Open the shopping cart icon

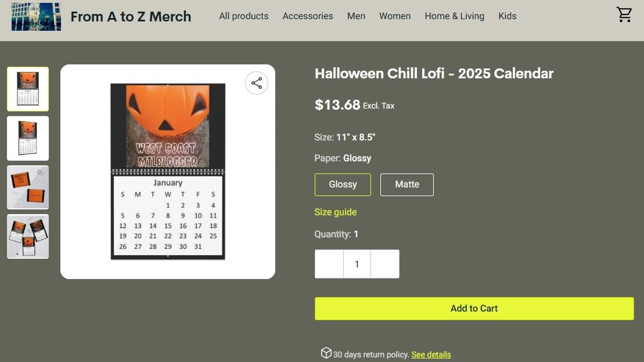click(624, 15)
